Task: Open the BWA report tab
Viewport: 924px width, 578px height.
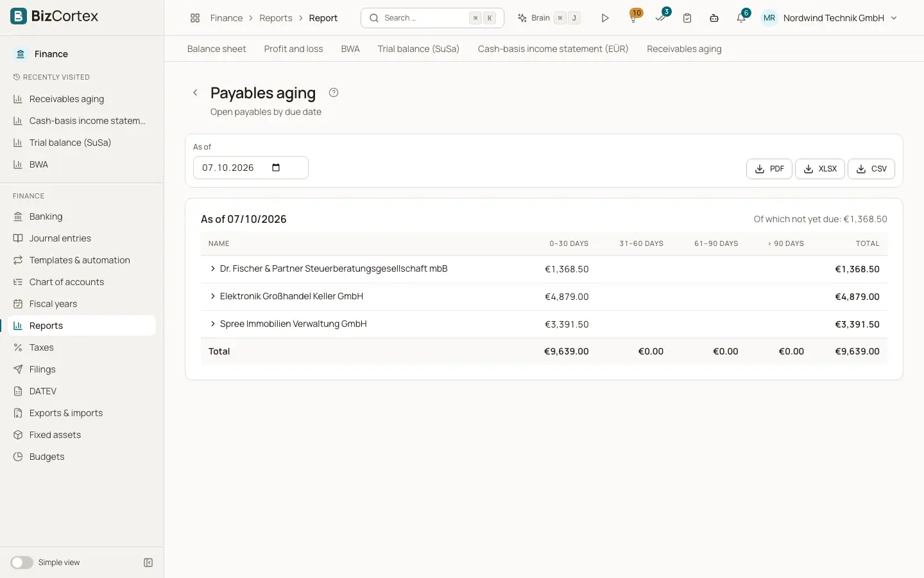Action: click(350, 49)
